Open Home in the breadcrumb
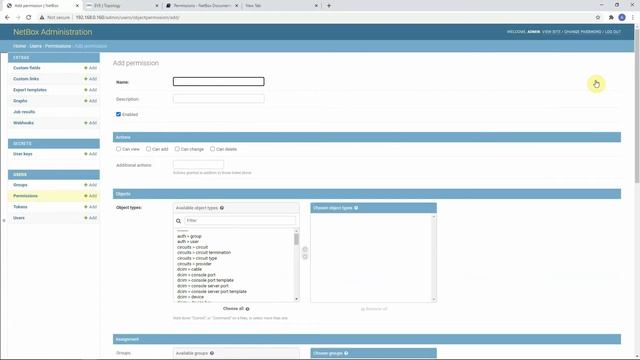The image size is (640, 360). tap(19, 46)
